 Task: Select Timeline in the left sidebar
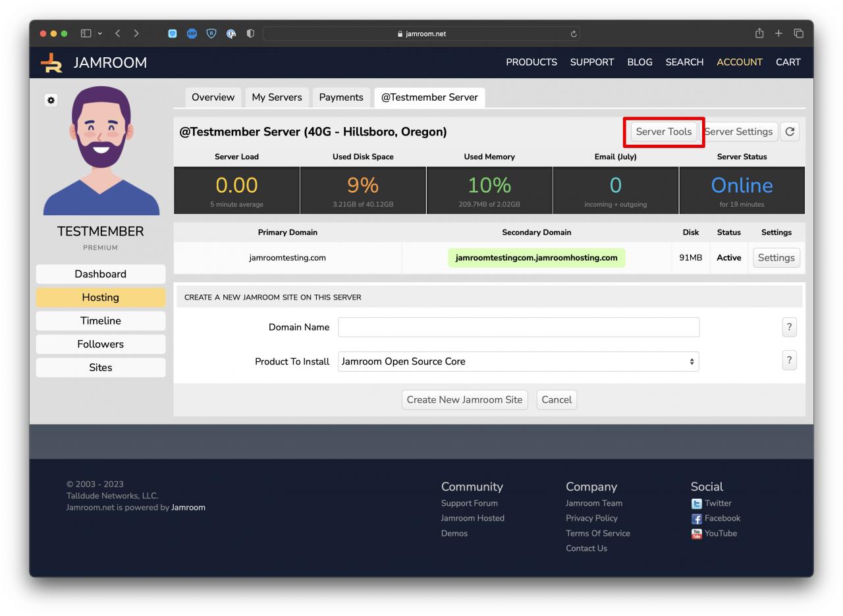[x=101, y=321]
